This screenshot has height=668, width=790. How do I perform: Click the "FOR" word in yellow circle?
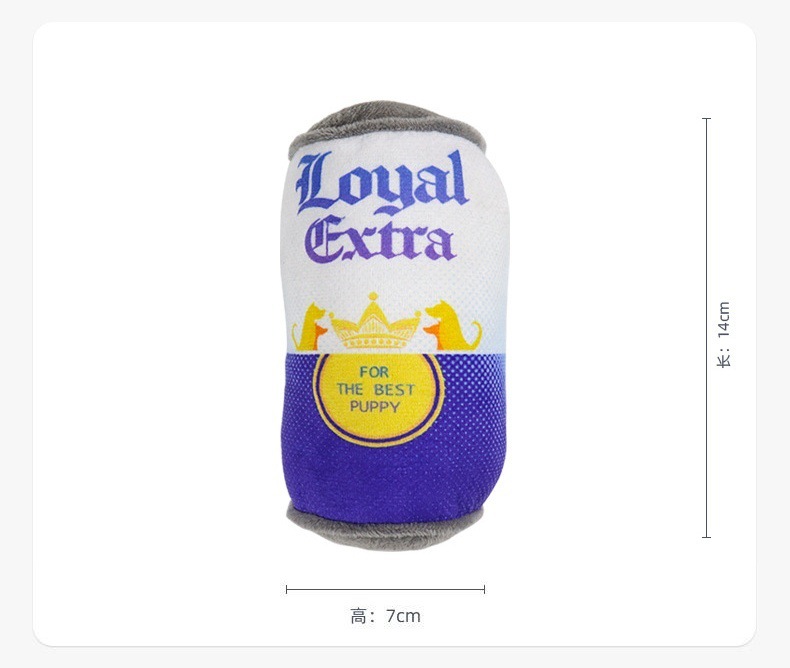374,372
